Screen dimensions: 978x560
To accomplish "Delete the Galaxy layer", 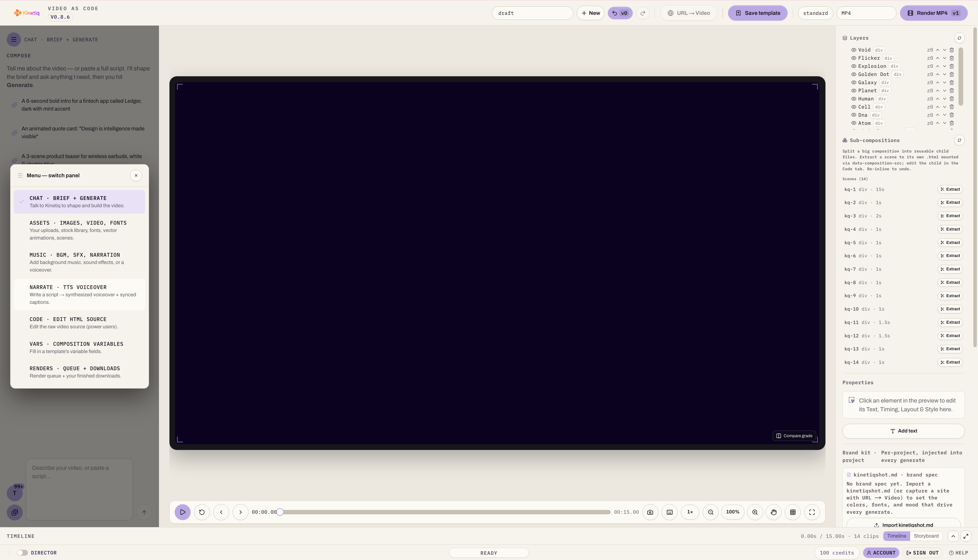I will click(x=952, y=82).
